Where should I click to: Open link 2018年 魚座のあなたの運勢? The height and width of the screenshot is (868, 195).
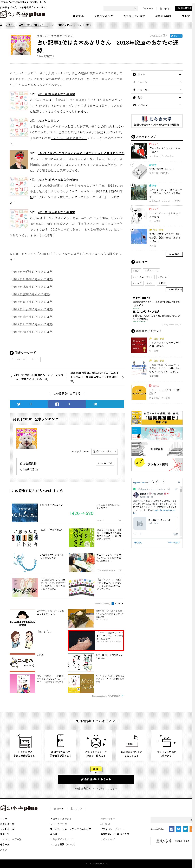click(x=56, y=212)
